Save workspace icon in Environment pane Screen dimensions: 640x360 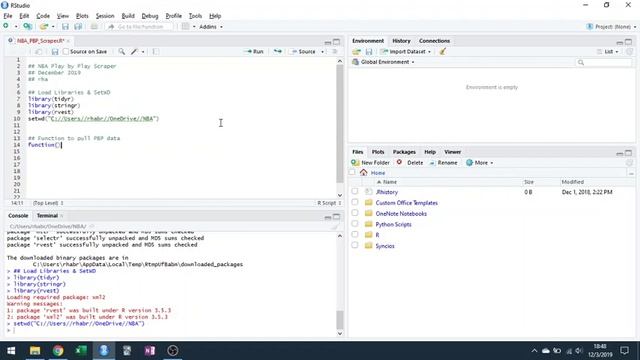click(369, 52)
